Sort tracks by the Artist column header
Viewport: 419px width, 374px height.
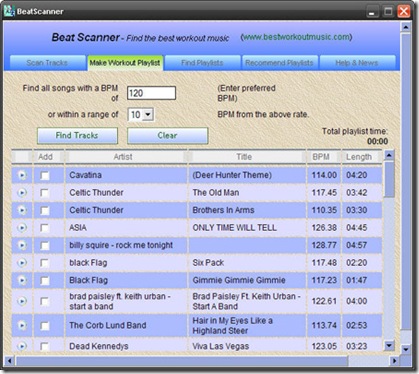(x=126, y=157)
